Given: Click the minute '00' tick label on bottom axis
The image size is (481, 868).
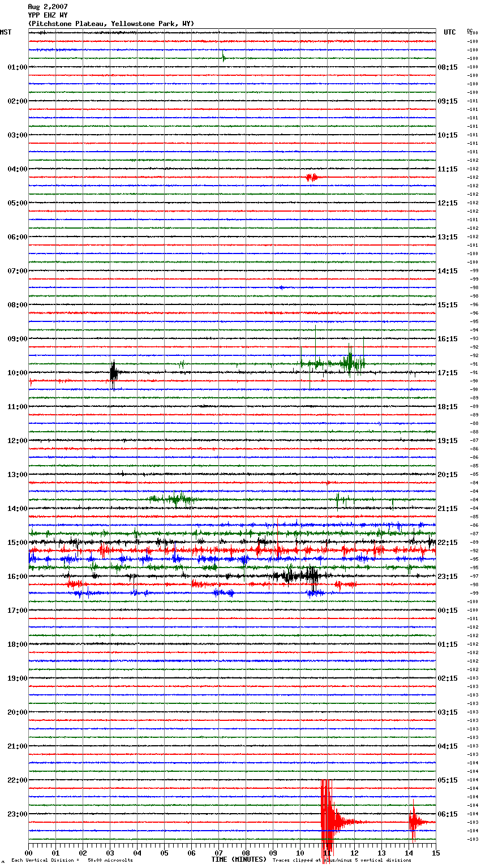Looking at the screenshot, I should pyautogui.click(x=28, y=853).
